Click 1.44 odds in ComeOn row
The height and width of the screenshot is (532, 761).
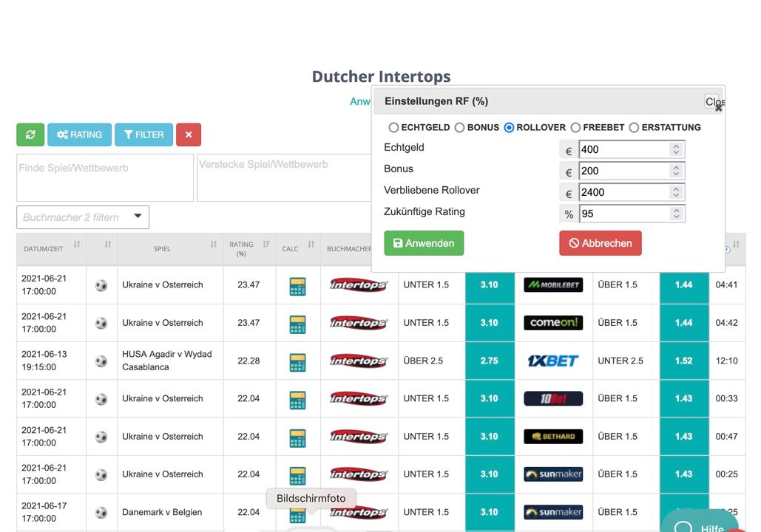coord(684,322)
